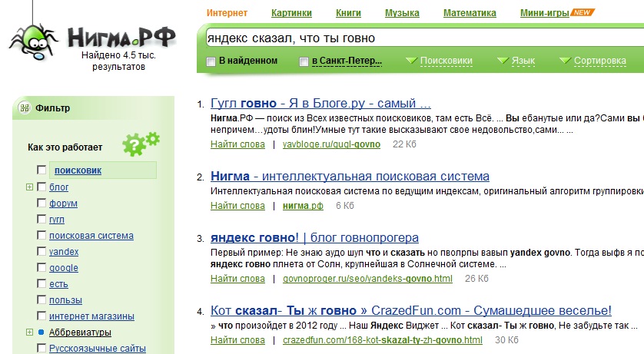
Task: Click 'Найти слова' under first result
Action: click(x=237, y=144)
